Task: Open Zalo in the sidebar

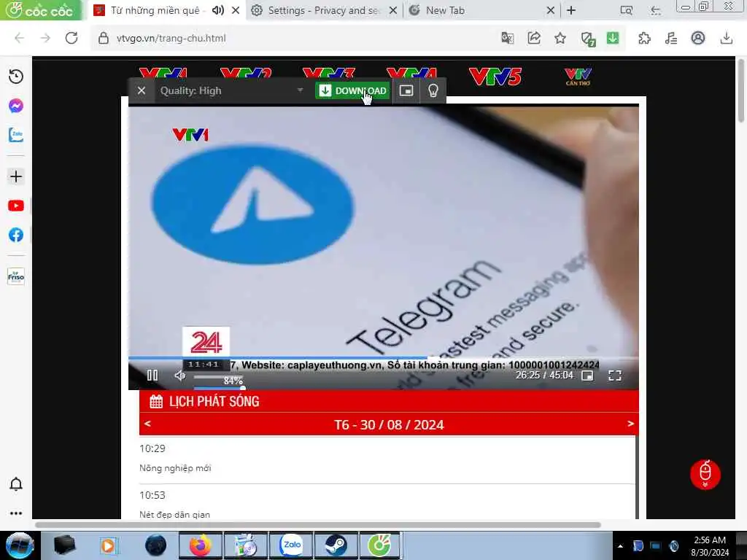Action: coord(16,135)
